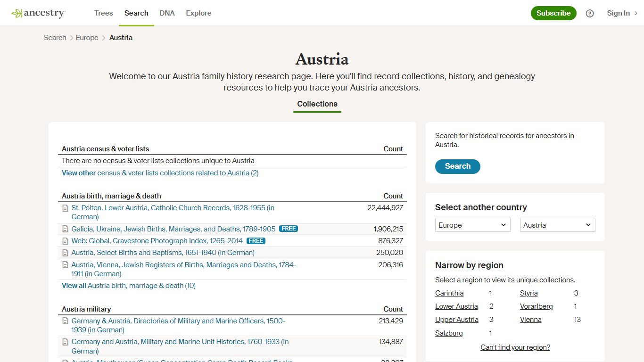Viewport: 644px width, 362px height.
Task: Click the document icon beside Directories of Military Officers
Action: pos(66,321)
